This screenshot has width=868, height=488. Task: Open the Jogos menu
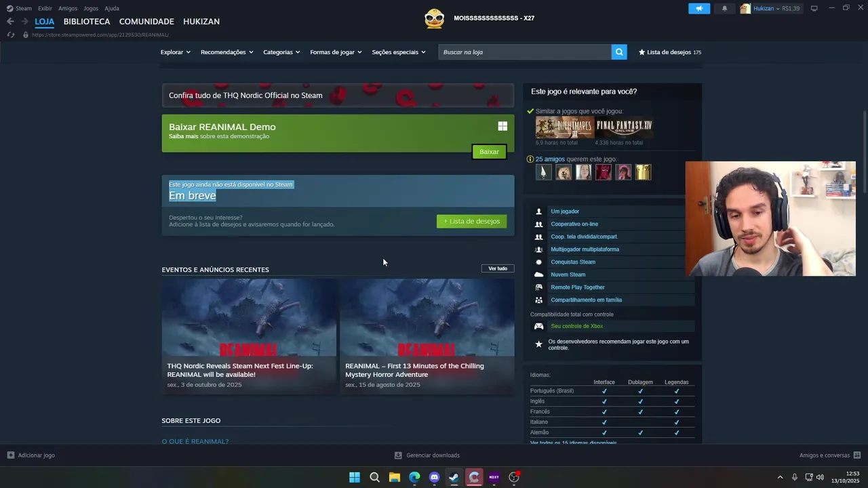pyautogui.click(x=91, y=8)
